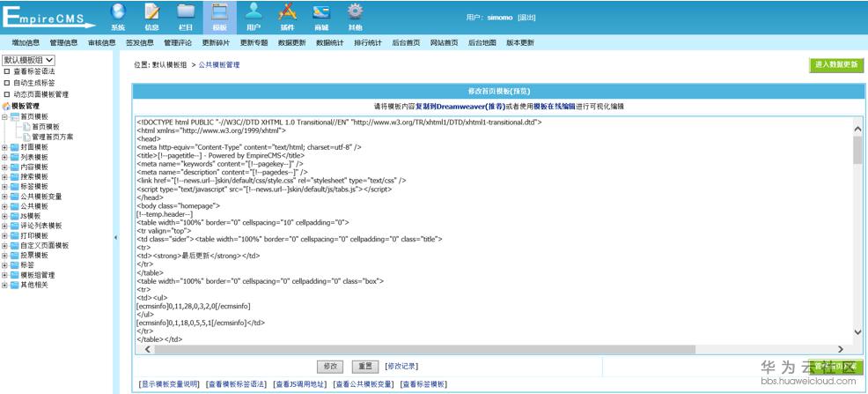Expand the 公共模板变量 tree node

click(x=5, y=197)
